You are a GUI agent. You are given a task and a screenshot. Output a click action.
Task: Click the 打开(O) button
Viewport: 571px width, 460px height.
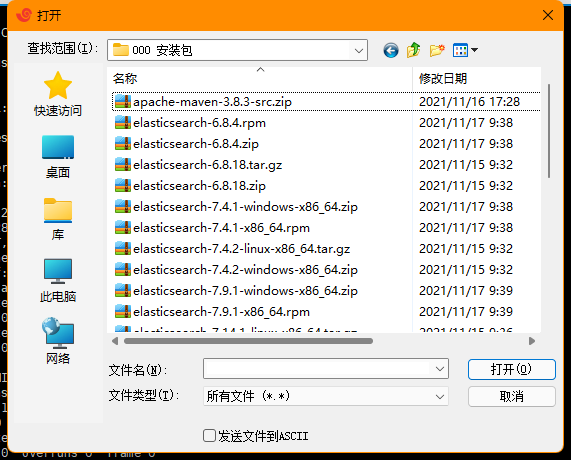coord(512,369)
